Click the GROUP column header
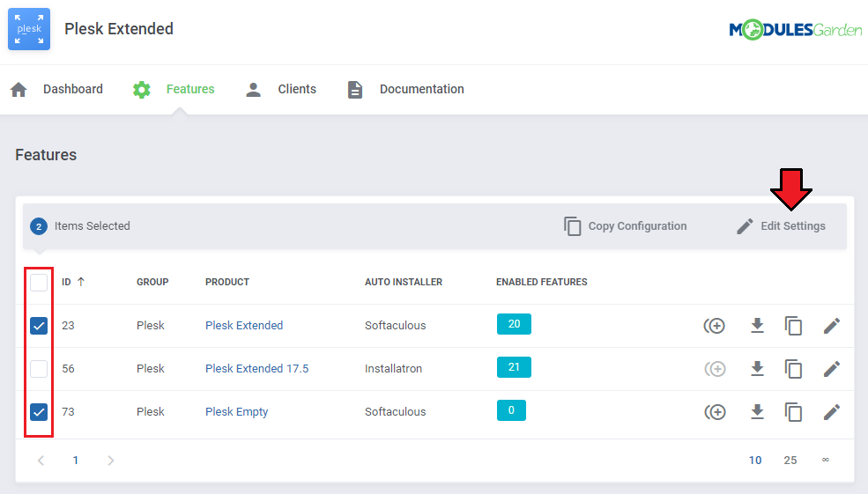This screenshot has width=868, height=494. (152, 282)
